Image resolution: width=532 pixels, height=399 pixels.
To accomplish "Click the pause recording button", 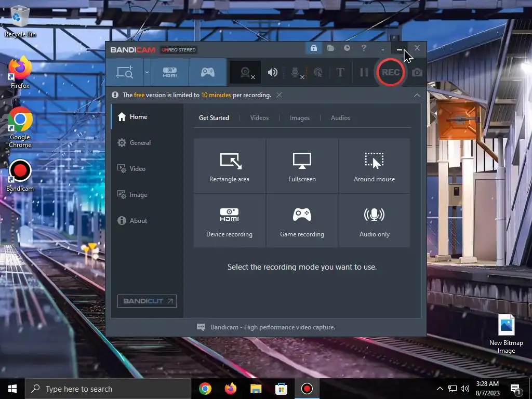I will click(x=364, y=72).
